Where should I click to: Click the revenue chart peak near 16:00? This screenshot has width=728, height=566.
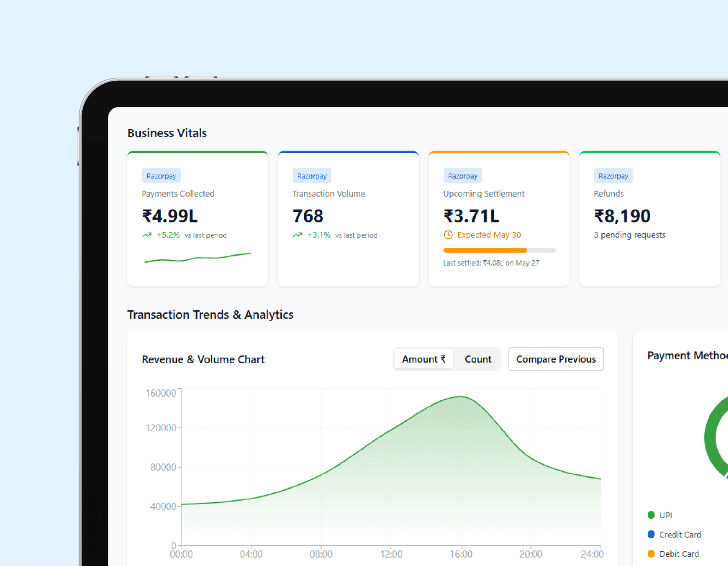[461, 397]
